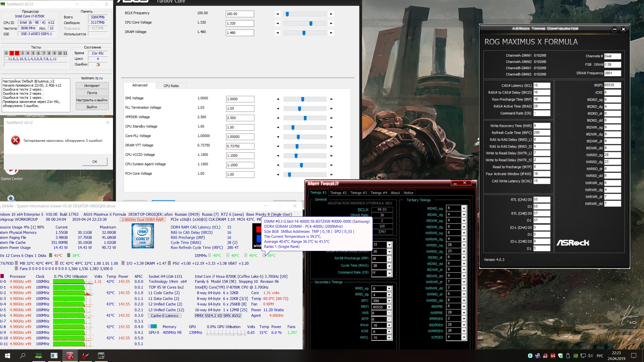This screenshot has width=644, height=362.
Task: Switch to the CPU Ratio tab
Action: (171, 86)
